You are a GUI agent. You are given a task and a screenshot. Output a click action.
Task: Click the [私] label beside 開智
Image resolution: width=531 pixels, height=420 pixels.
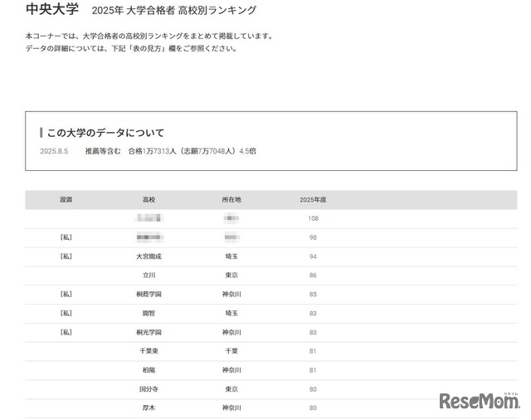coord(66,313)
